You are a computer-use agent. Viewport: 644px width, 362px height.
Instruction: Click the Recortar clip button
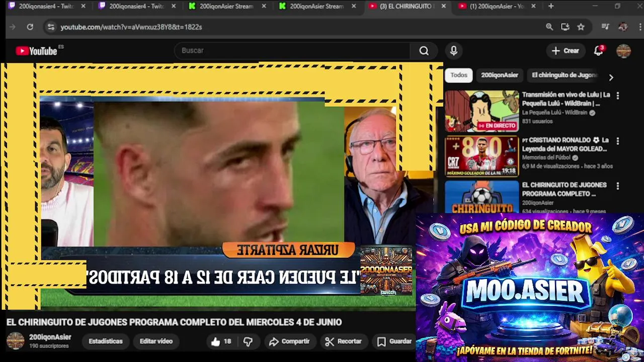pyautogui.click(x=344, y=341)
